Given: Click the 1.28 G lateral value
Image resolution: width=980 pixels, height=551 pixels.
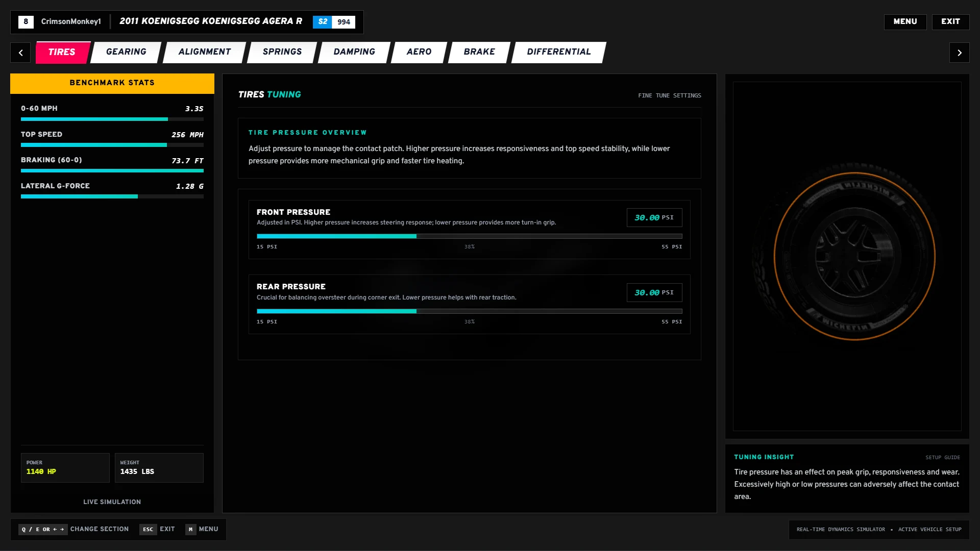Looking at the screenshot, I should pos(189,186).
